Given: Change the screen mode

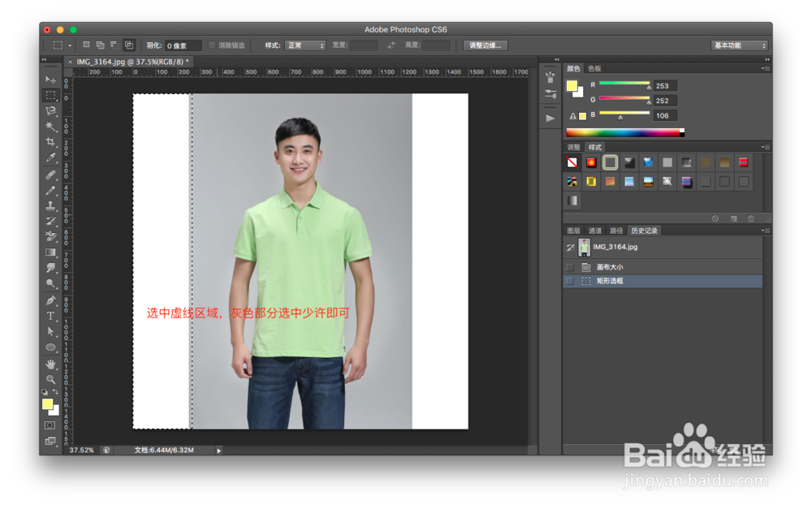Looking at the screenshot, I should click(x=50, y=441).
